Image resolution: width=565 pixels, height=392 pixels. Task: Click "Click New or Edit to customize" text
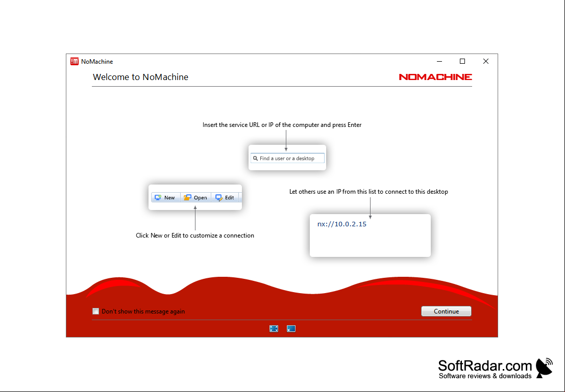point(195,236)
